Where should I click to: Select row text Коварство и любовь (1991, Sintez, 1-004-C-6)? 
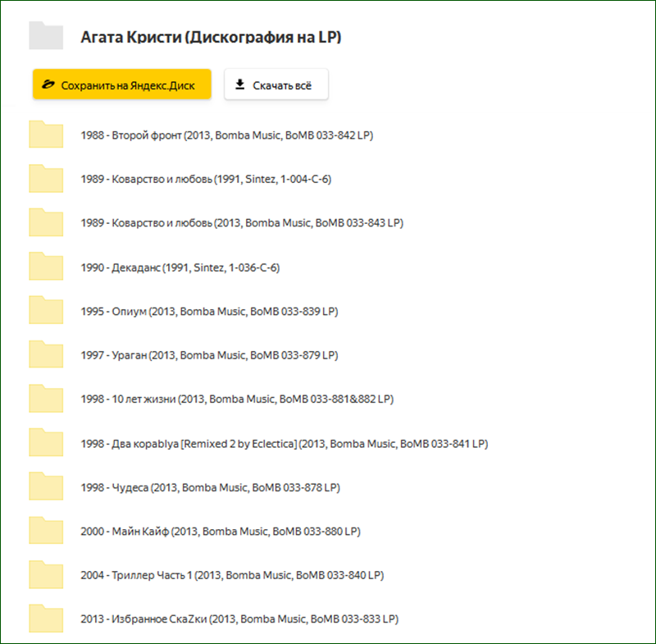tap(206, 180)
